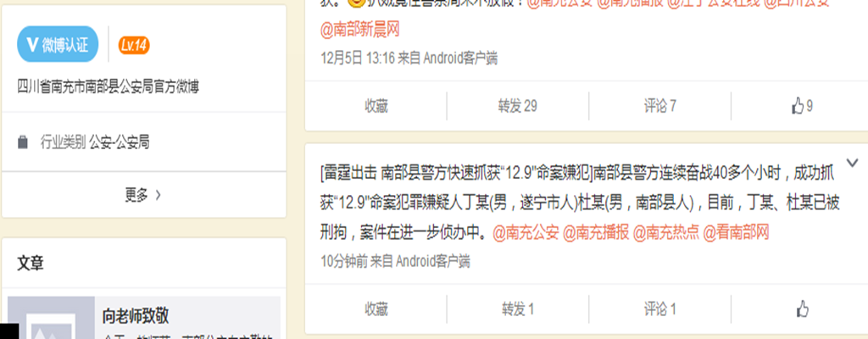Click 转发 29 to repost
This screenshot has height=339, width=868.
tap(518, 106)
